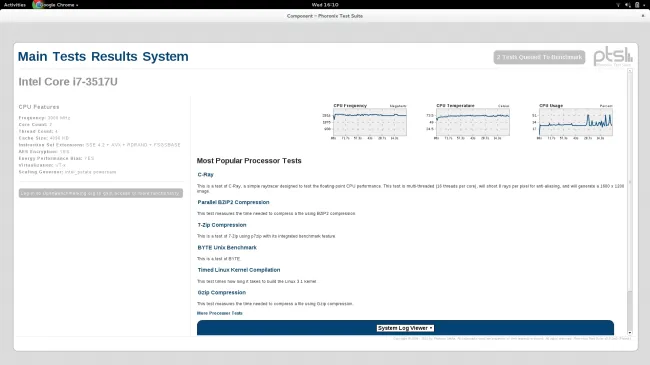Click the Phoronix Test Suite PTS logo

(613, 56)
